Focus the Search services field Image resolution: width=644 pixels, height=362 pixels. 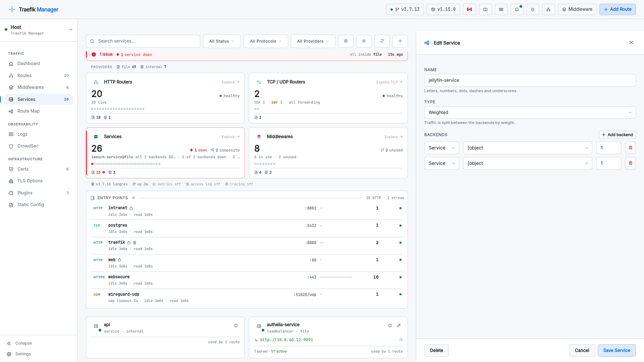(143, 41)
